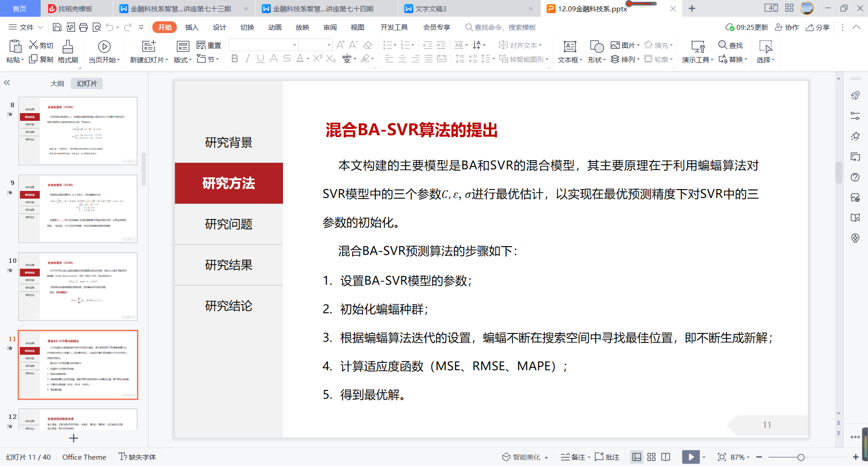Click the Comments (批注) button
The image size is (868, 466).
coord(607,457)
